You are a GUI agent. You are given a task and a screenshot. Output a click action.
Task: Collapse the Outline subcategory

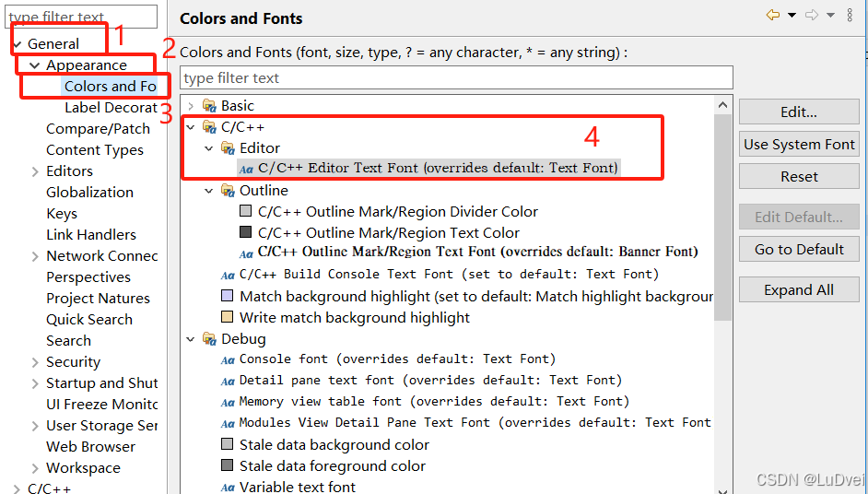point(208,191)
